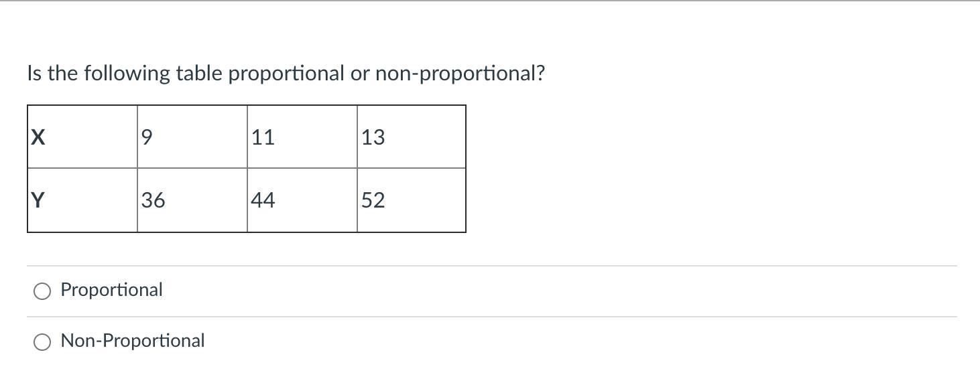The width and height of the screenshot is (980, 387).
Task: Click the table cell containing 13
Action: (x=412, y=137)
